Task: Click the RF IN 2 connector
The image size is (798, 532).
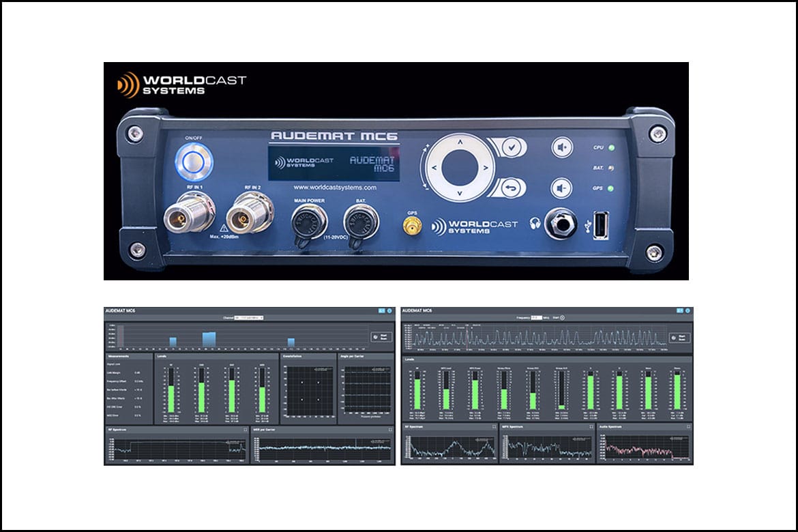Action: pyautogui.click(x=250, y=213)
